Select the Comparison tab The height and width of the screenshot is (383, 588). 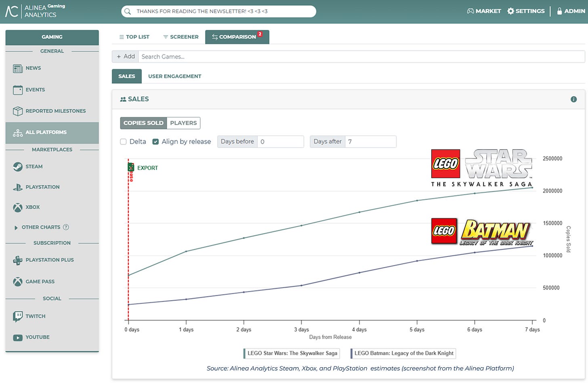[237, 37]
